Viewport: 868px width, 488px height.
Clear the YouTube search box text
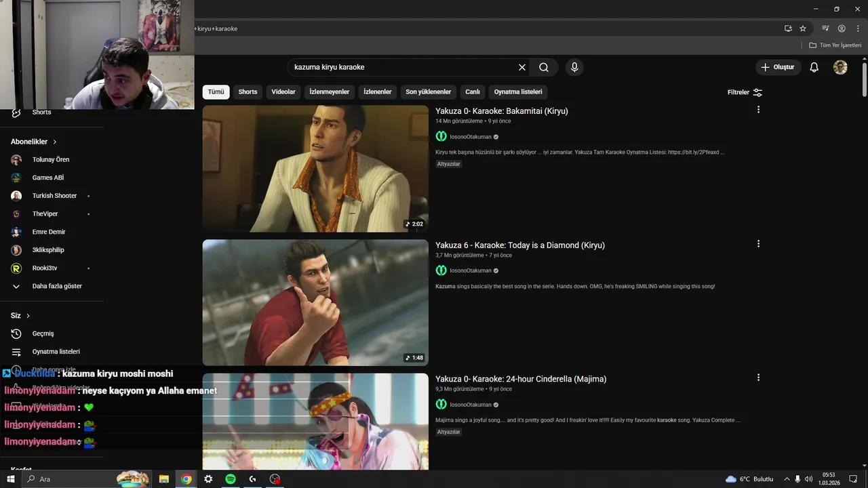click(x=522, y=67)
